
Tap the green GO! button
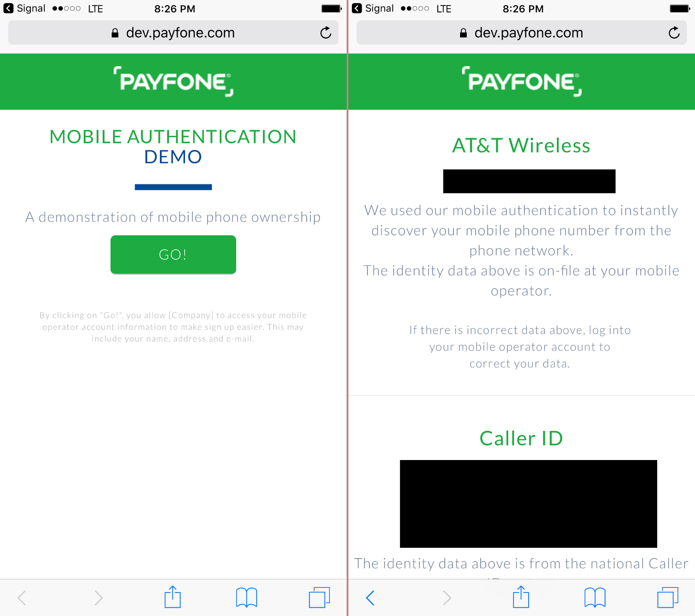coord(173,255)
